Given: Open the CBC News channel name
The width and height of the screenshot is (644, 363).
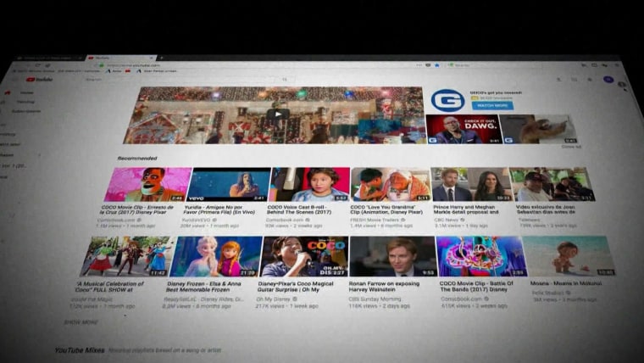Looking at the screenshot, I should 446,220.
